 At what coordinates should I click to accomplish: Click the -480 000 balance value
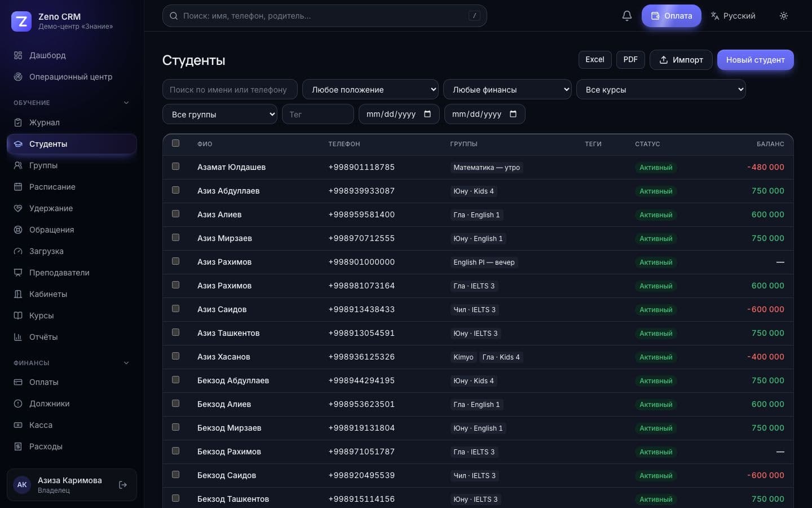tap(766, 167)
